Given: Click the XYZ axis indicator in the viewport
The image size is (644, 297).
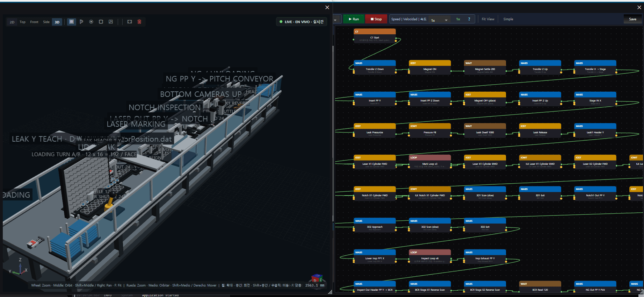Looking at the screenshot, I should tap(18, 268).
